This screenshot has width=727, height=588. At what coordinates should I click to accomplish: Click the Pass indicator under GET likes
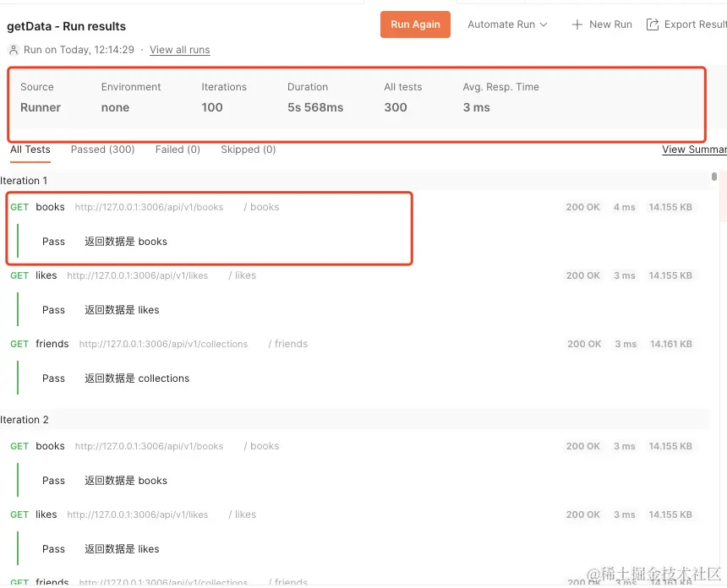click(53, 309)
